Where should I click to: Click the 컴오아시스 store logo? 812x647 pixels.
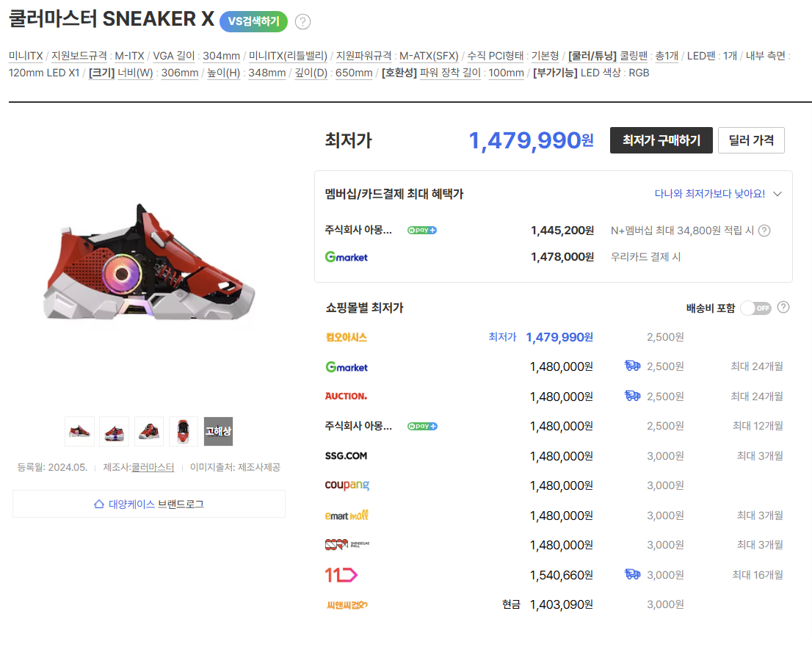tap(346, 337)
